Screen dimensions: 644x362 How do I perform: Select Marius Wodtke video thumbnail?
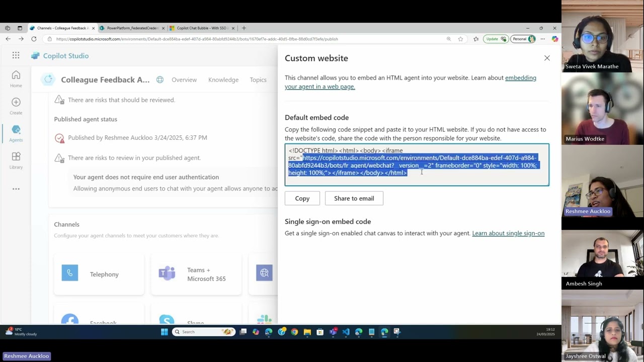[603, 109]
